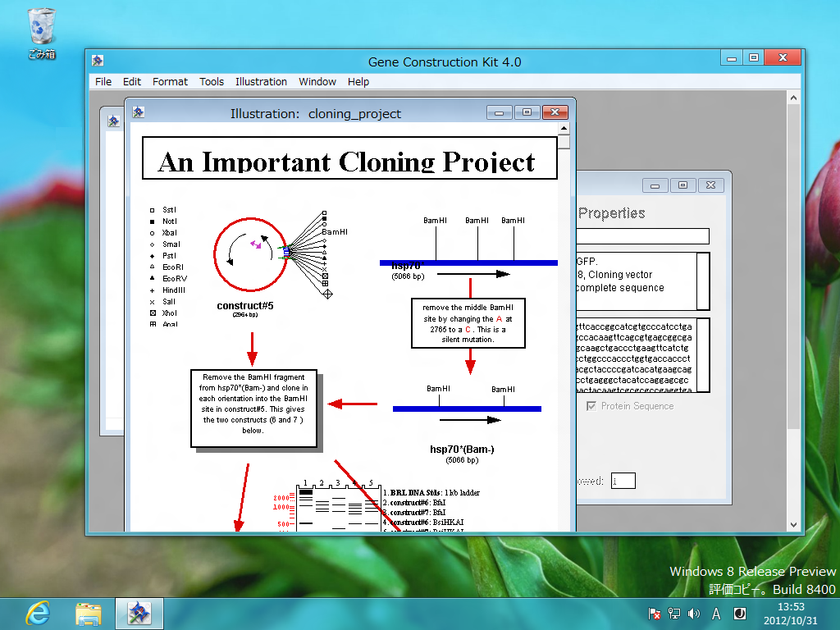Select the blue hsp70*(Bam-) sequence bar
This screenshot has height=630, width=840.
click(x=467, y=409)
